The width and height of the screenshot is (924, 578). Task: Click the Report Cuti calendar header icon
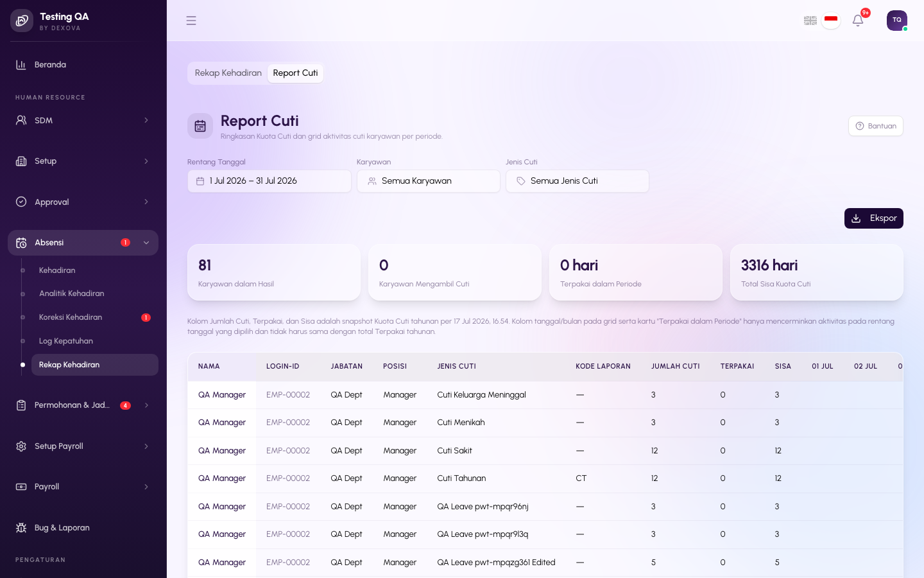pos(200,126)
